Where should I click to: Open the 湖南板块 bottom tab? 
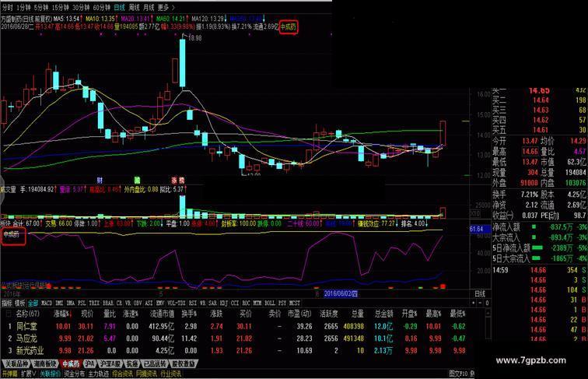(45, 364)
